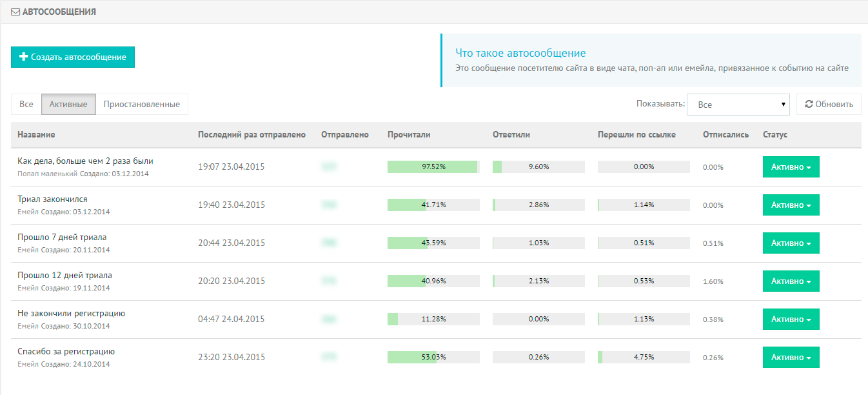Open the Спасибо за регистрацию message
868x395 pixels.
66,351
